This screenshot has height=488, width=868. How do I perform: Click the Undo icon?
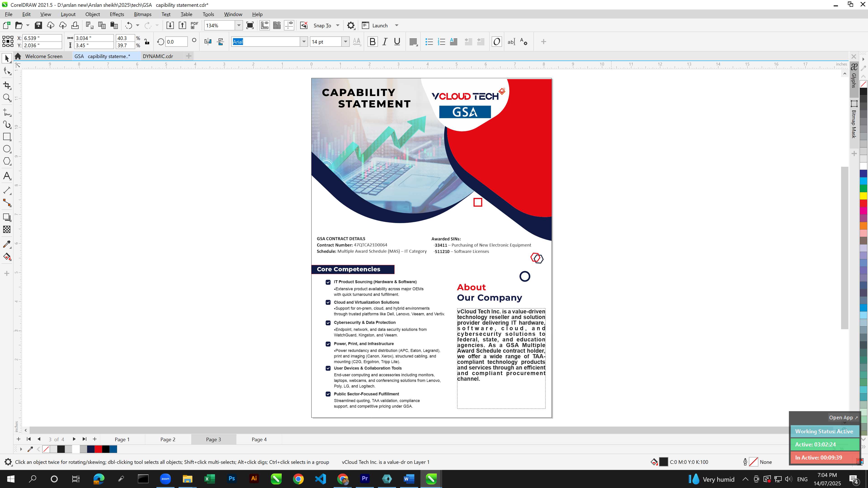pos(128,26)
